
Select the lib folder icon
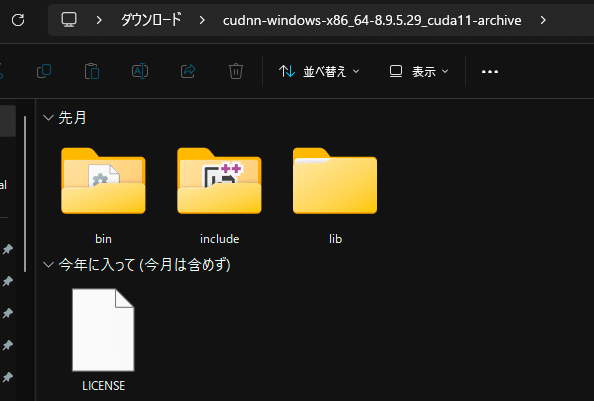[335, 181]
